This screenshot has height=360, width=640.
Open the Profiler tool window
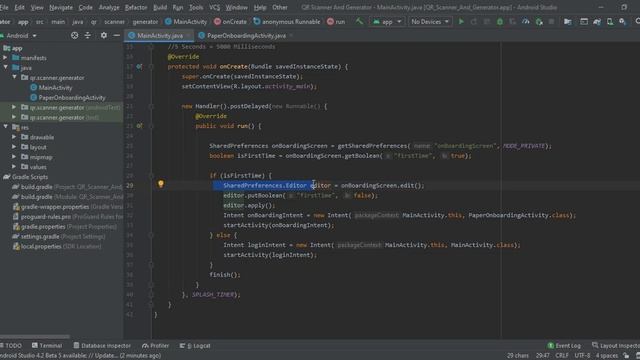[156, 346]
